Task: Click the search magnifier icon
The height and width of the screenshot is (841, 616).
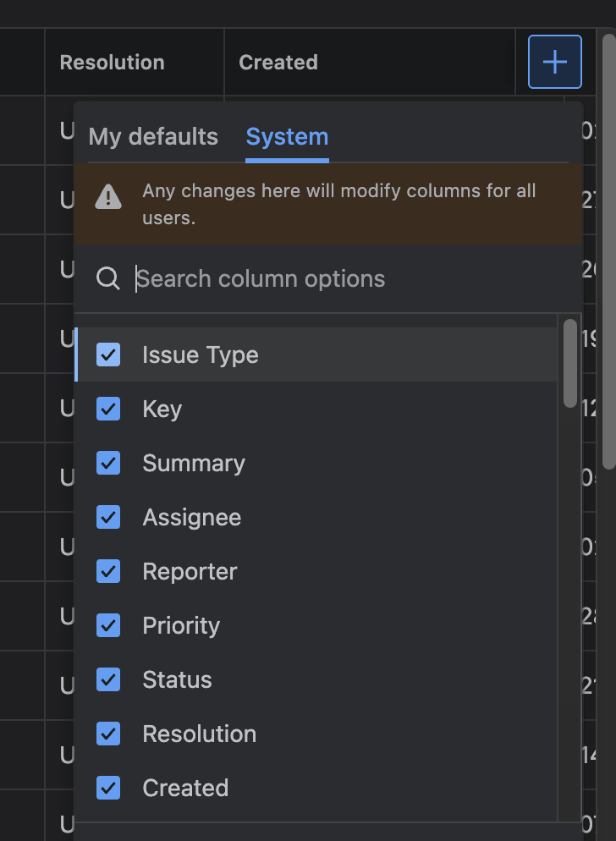Action: click(108, 278)
